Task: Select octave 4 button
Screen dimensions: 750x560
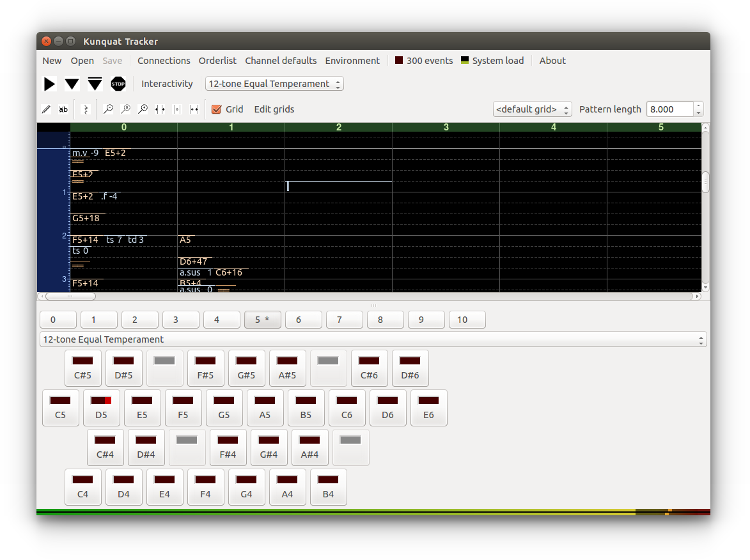Action: tap(222, 320)
